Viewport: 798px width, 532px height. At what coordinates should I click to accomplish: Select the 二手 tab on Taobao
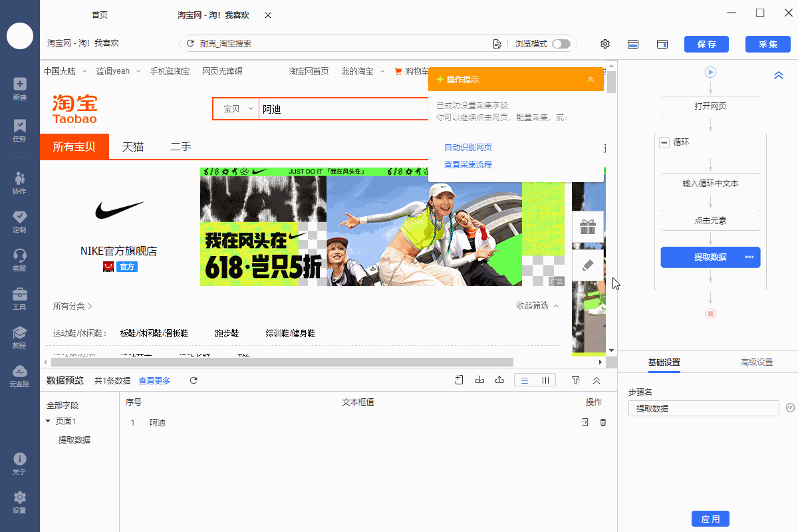(181, 147)
